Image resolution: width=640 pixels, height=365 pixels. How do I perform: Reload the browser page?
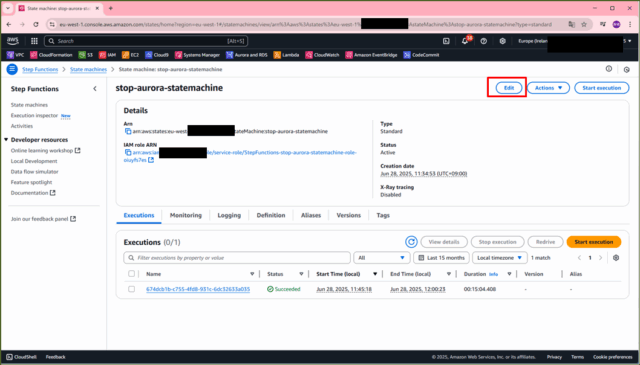(36, 24)
